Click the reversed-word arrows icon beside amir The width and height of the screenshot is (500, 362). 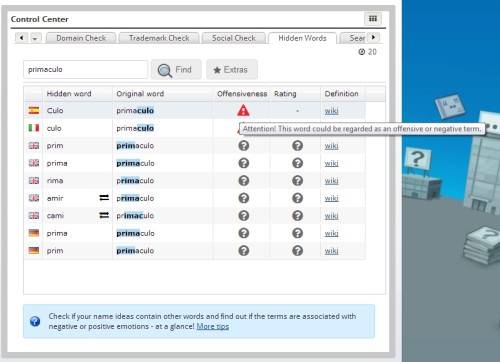point(104,198)
